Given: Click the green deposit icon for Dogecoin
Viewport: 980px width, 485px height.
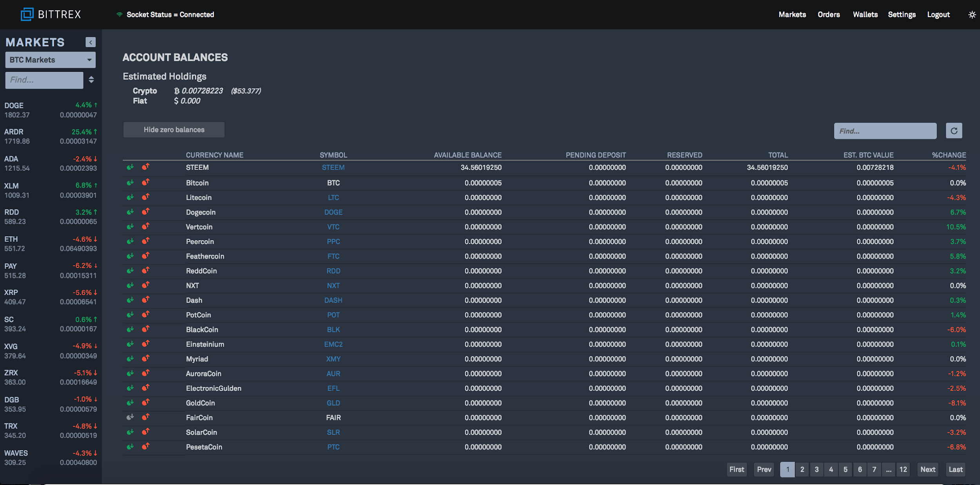Looking at the screenshot, I should 131,212.
